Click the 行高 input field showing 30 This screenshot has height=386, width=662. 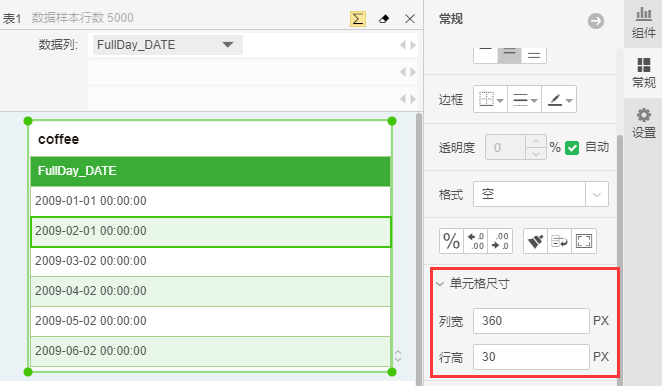(x=531, y=357)
